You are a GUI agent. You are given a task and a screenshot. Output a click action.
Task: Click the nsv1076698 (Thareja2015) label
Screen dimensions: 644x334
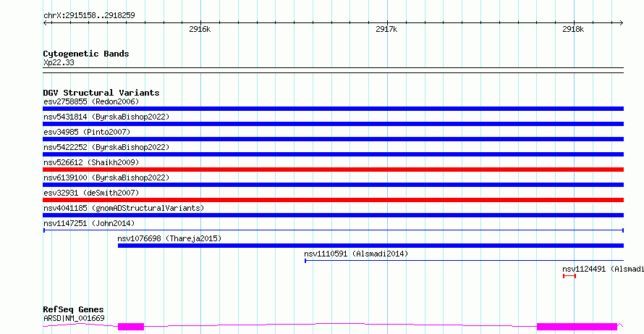pyautogui.click(x=169, y=238)
